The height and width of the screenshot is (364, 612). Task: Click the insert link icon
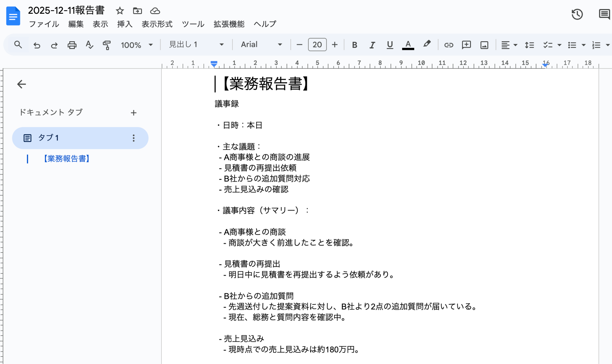point(449,45)
